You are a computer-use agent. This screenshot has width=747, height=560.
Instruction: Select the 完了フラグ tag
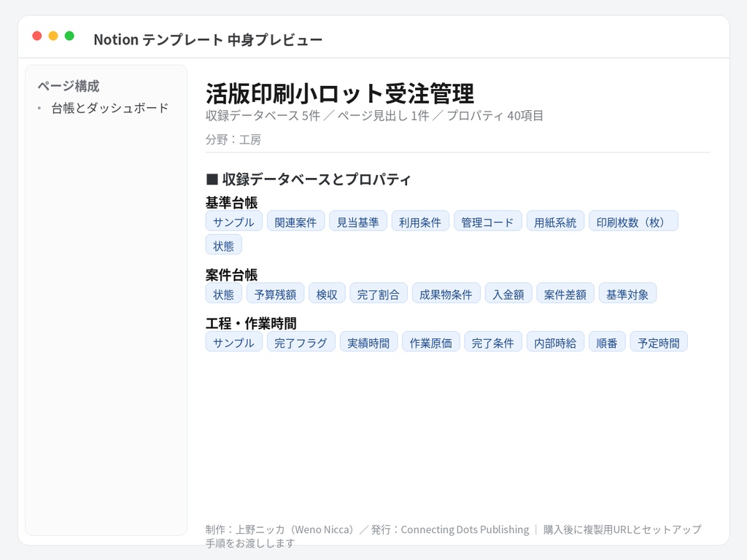pyautogui.click(x=301, y=342)
